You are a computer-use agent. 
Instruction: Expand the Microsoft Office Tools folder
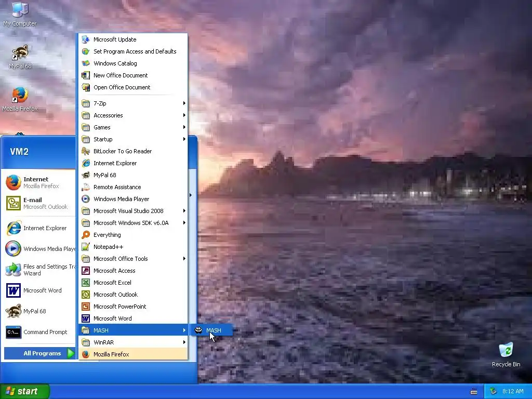tap(133, 259)
